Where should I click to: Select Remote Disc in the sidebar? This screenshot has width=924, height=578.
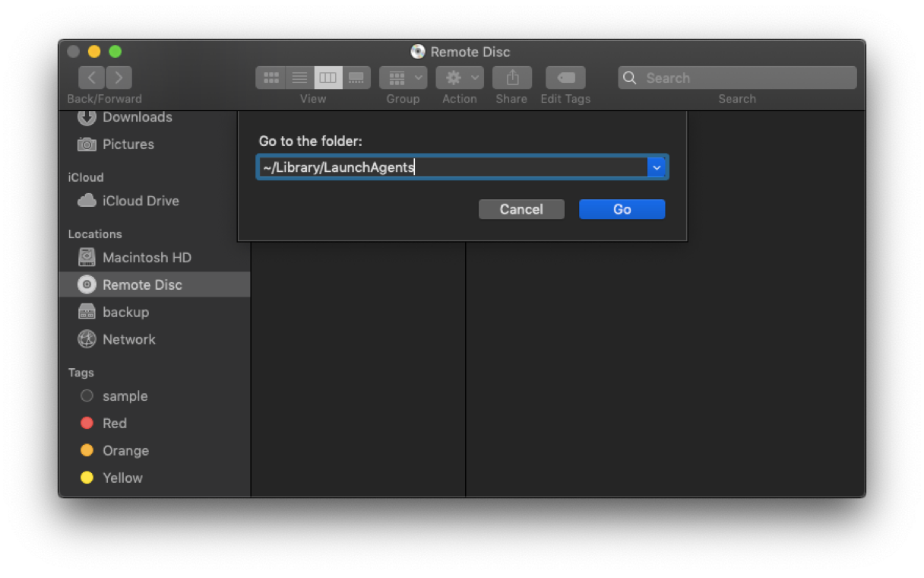[154, 284]
